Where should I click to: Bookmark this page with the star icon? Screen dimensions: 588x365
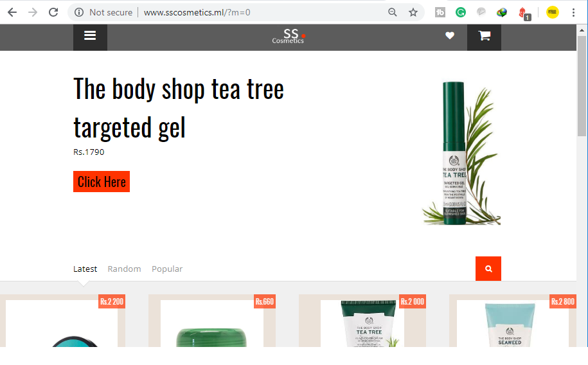[413, 12]
